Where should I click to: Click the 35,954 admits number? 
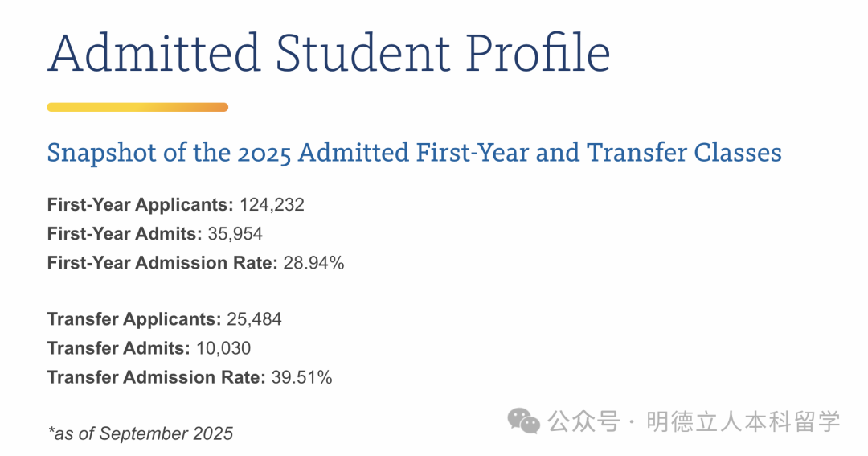[x=234, y=233]
